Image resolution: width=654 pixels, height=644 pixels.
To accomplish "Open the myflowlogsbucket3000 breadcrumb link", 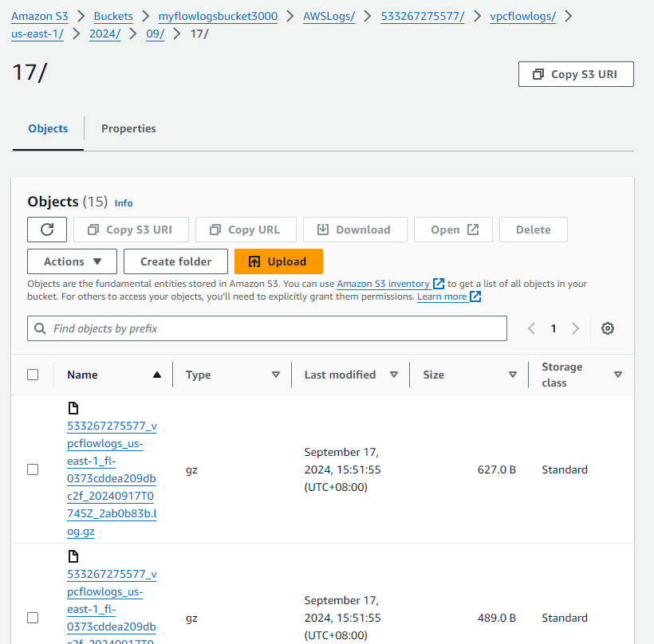I will (218, 16).
